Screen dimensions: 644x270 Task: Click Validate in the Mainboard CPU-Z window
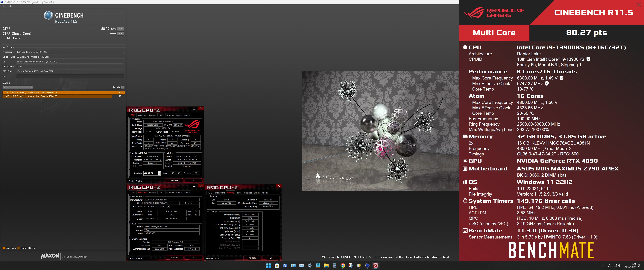coord(174,257)
